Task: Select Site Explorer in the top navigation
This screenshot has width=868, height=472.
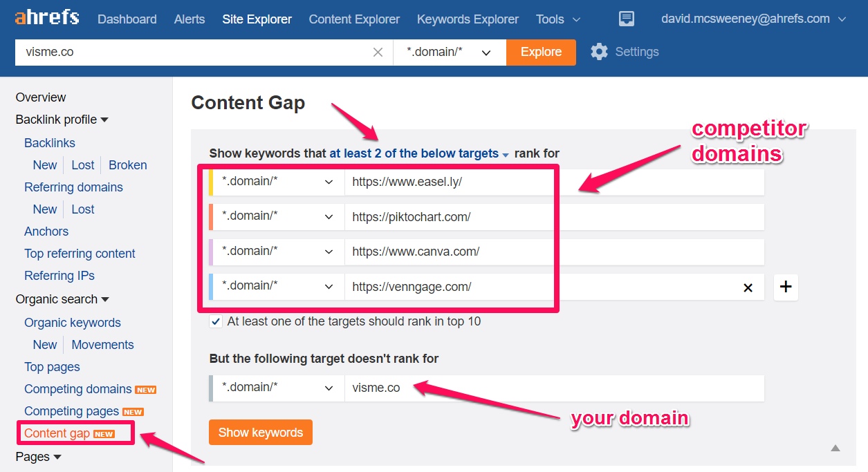Action: [x=257, y=19]
